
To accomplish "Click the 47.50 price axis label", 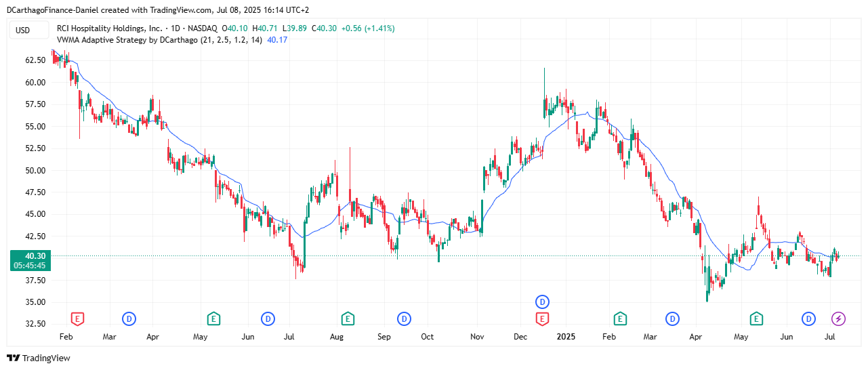I will pos(35,192).
